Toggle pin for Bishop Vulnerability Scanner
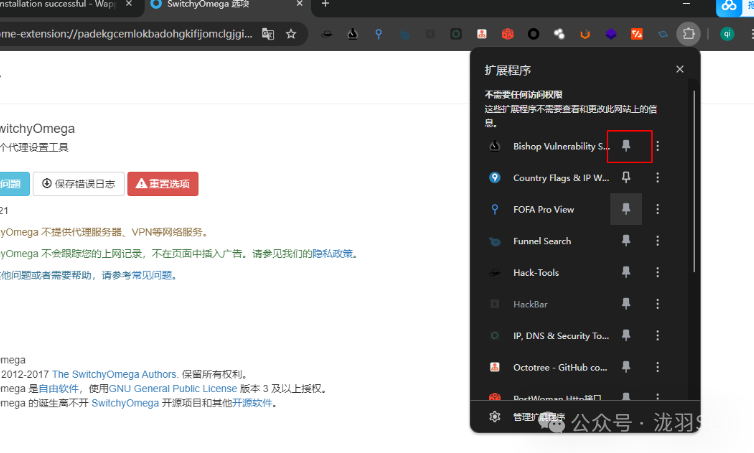This screenshot has width=754, height=453. pos(626,146)
